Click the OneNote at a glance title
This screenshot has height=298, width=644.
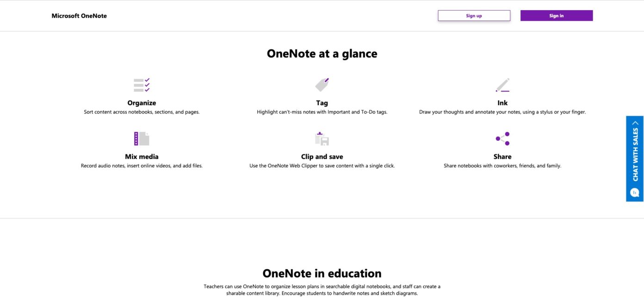click(322, 53)
